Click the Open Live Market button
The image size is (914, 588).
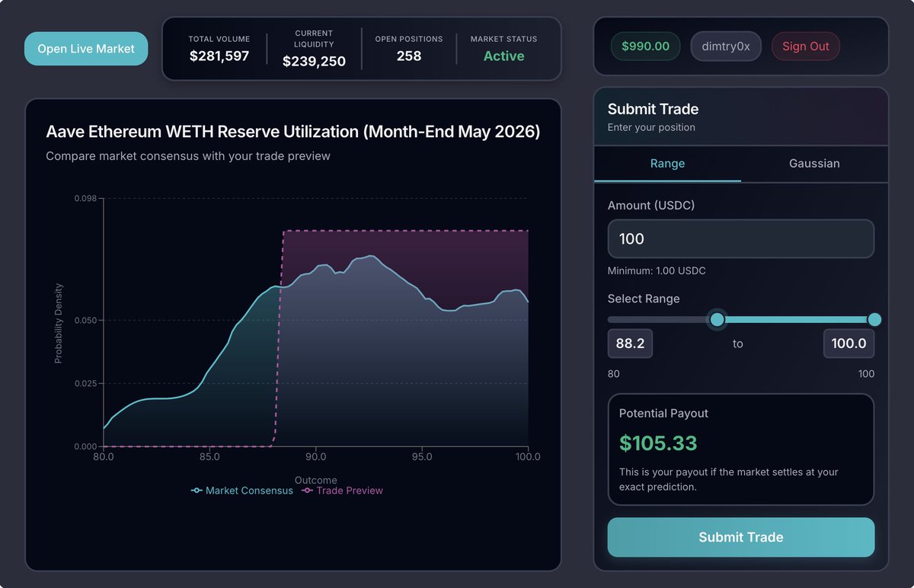pyautogui.click(x=86, y=49)
